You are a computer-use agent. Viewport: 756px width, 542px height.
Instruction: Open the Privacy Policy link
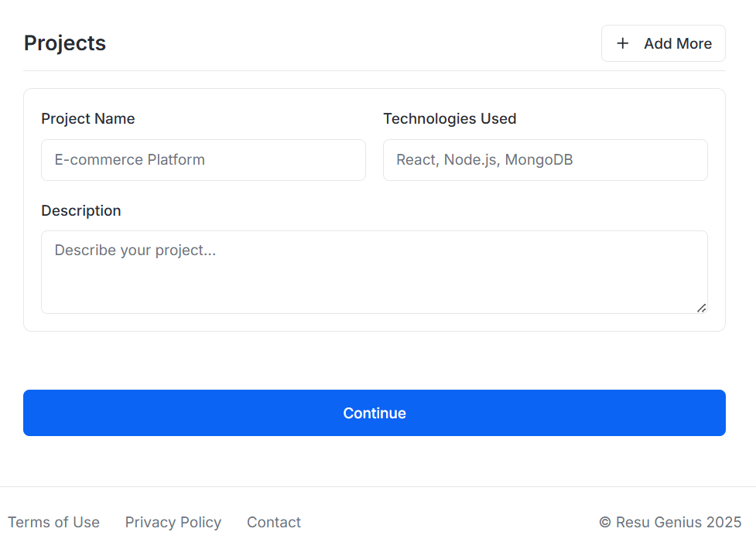[173, 522]
